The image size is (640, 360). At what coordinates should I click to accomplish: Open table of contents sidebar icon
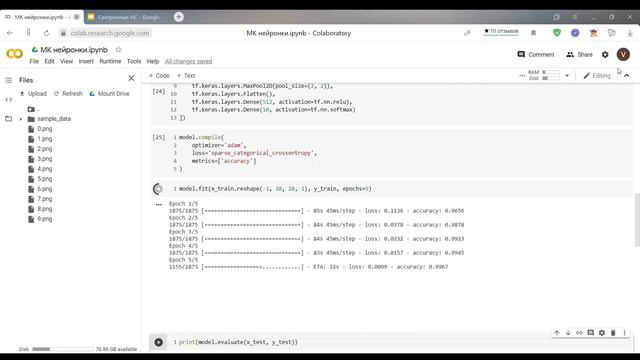(9, 80)
